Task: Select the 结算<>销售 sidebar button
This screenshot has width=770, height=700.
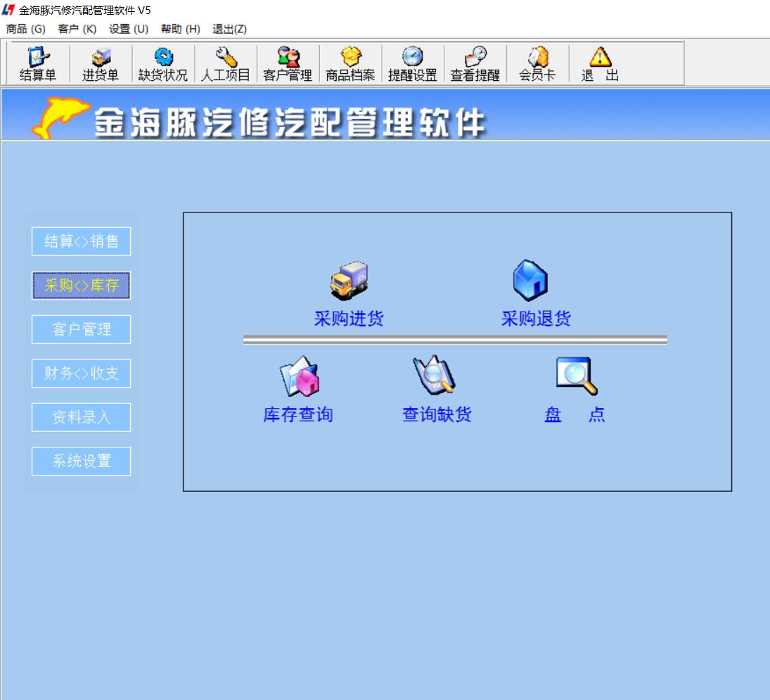Action: click(81, 241)
